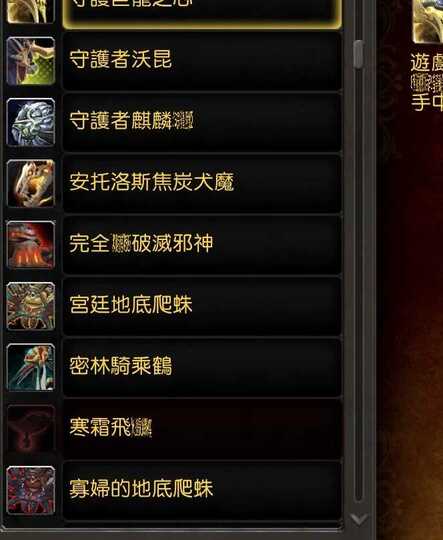Click the scroll down arrow of the list

pyautogui.click(x=359, y=519)
